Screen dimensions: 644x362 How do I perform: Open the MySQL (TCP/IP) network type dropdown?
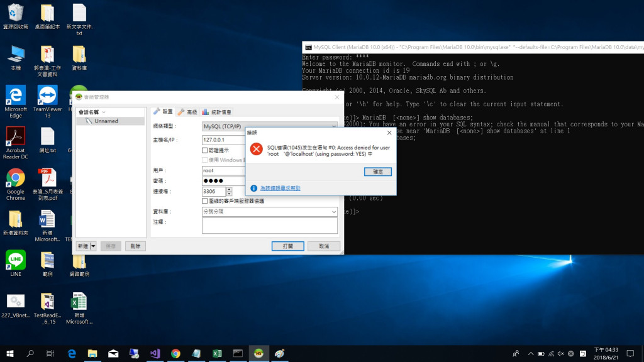(x=269, y=126)
